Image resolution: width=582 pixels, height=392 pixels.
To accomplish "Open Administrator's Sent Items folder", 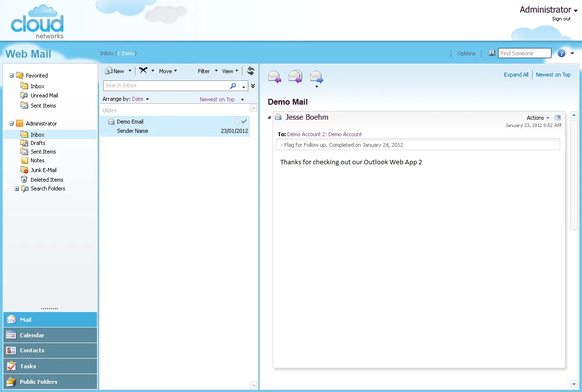I will [x=43, y=152].
